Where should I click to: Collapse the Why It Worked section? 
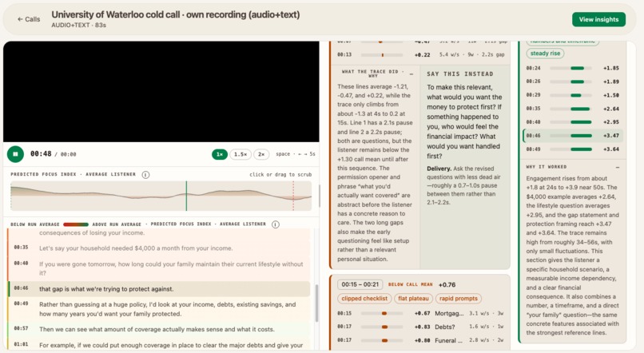(618, 167)
